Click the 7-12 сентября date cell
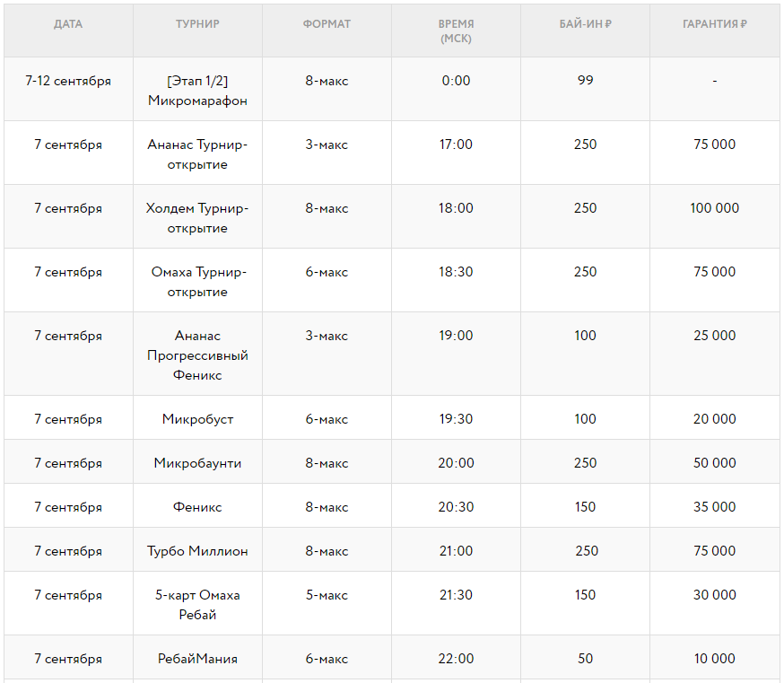This screenshot has height=683, width=784. tap(68, 81)
